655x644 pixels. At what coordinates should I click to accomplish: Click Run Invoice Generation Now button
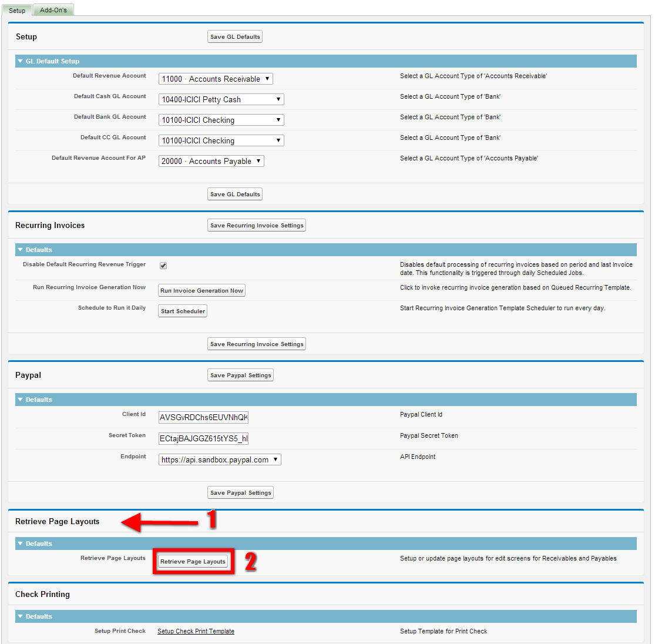201,290
